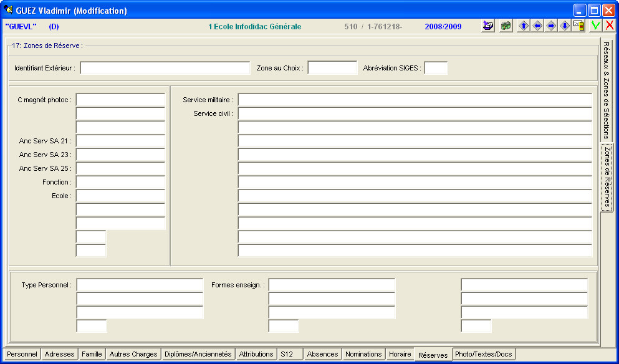Image resolution: width=619 pixels, height=364 pixels.
Task: Cancel changes with the red X icon
Action: (x=610, y=26)
